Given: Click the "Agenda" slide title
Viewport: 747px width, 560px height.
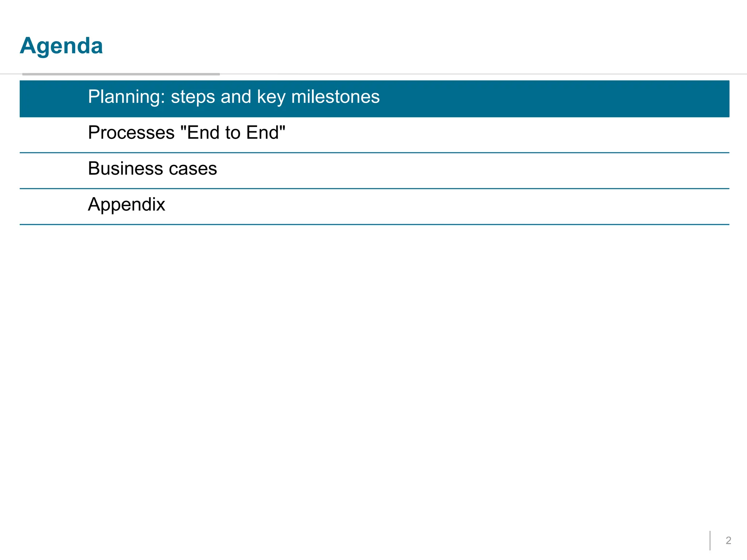Looking at the screenshot, I should pos(61,46).
